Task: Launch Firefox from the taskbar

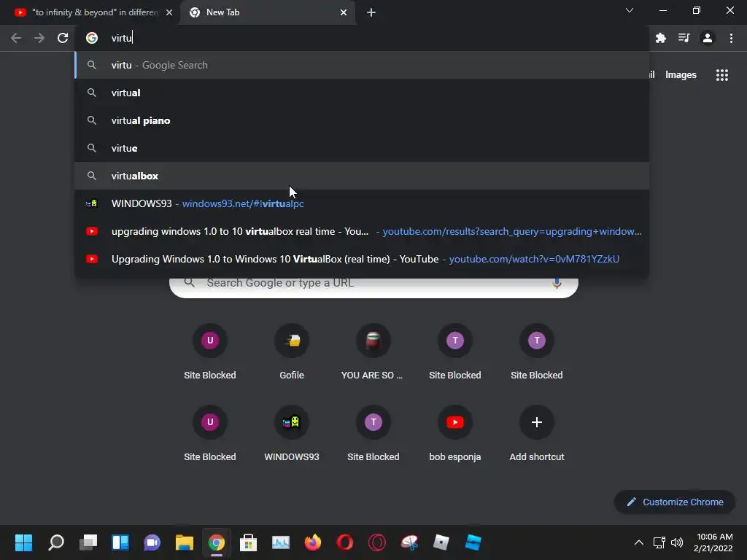Action: pyautogui.click(x=312, y=542)
